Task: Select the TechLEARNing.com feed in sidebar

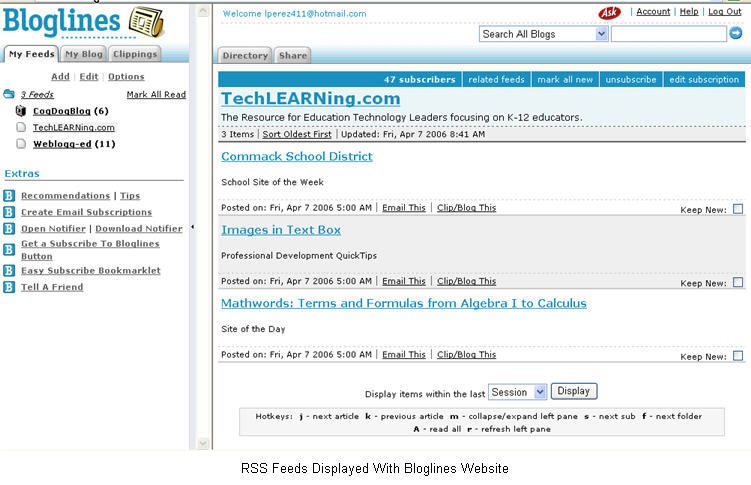Action: coord(73,127)
